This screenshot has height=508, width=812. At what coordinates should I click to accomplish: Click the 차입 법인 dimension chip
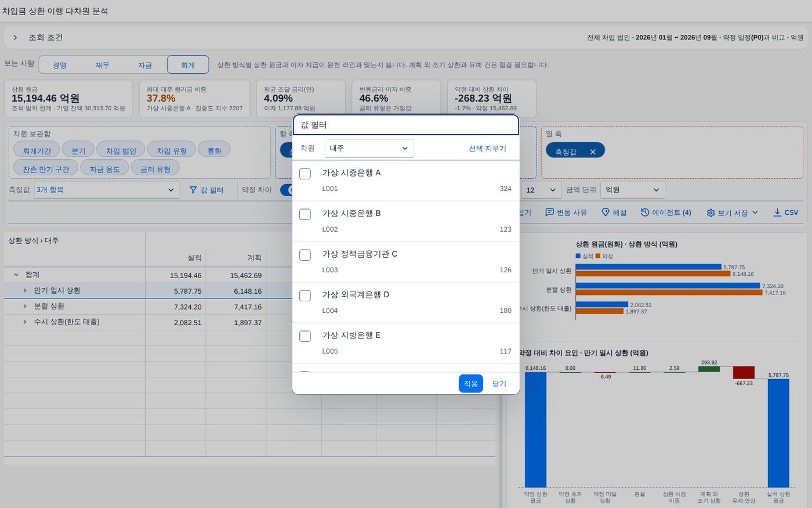click(x=121, y=150)
